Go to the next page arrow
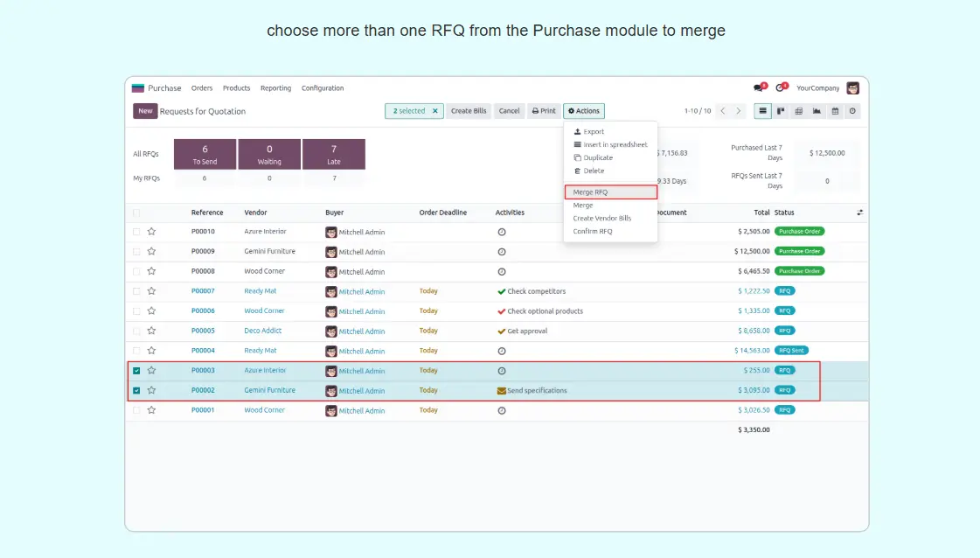 [x=739, y=111]
